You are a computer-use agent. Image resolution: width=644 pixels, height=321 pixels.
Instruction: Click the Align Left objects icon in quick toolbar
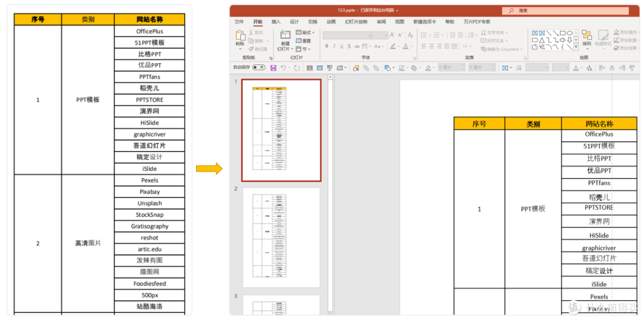point(602,68)
